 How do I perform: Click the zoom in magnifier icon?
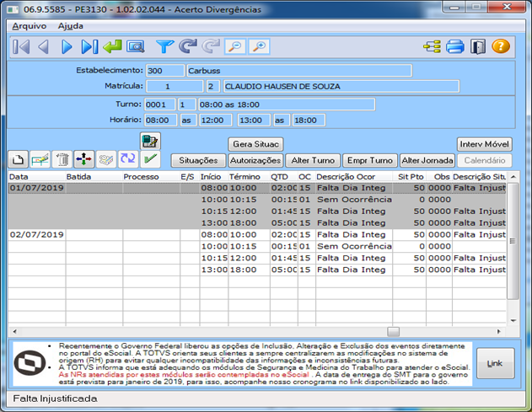tap(259, 46)
